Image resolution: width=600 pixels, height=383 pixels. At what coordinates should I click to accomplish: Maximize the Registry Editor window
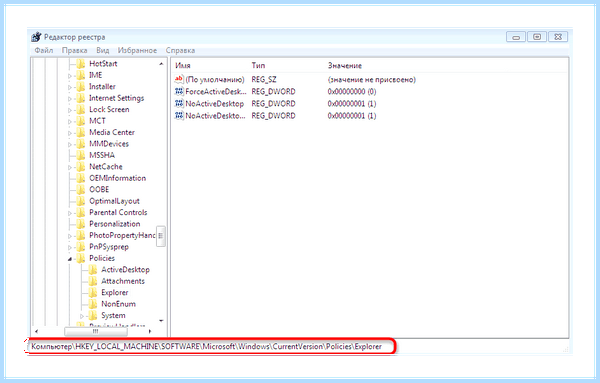pyautogui.click(x=537, y=37)
